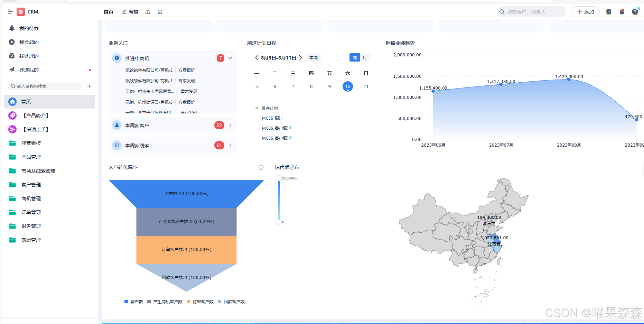Screen dimensions: 644x324
Task: Open notifications bell in top right
Action: click(x=622, y=12)
